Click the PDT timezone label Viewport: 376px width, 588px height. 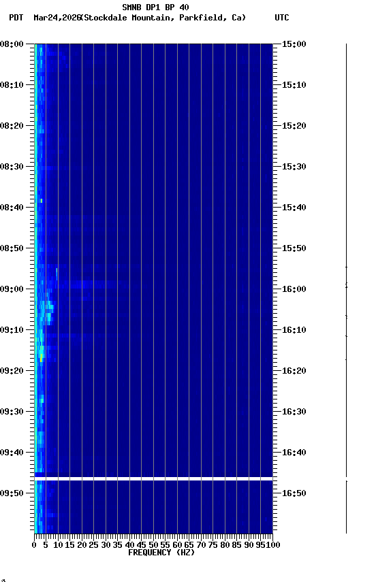point(16,18)
